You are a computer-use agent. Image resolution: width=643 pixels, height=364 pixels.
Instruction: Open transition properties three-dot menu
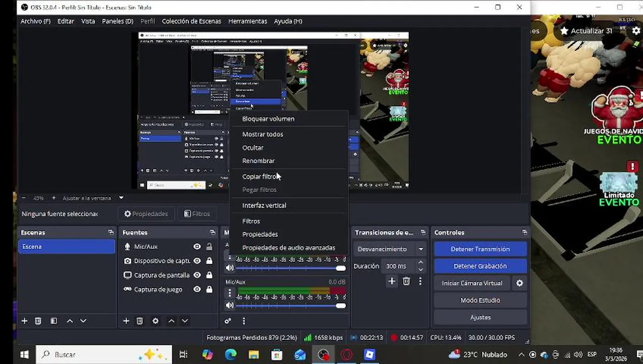[420, 281]
